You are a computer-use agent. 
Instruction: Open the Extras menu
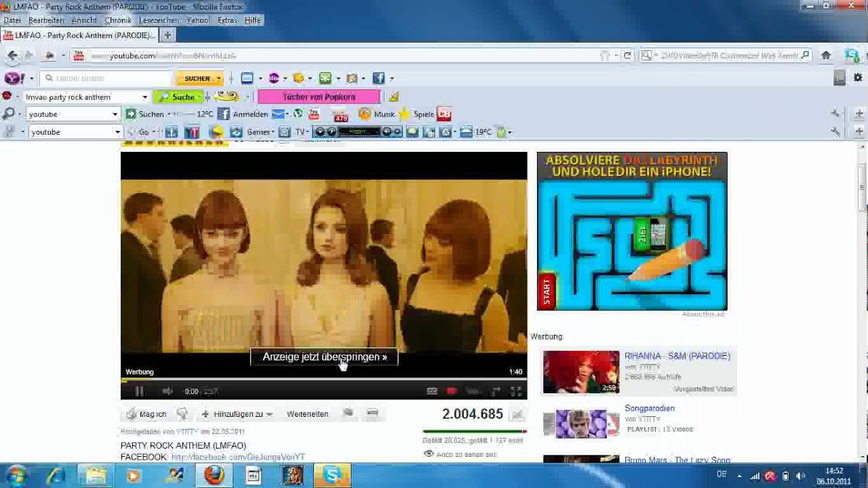[227, 20]
